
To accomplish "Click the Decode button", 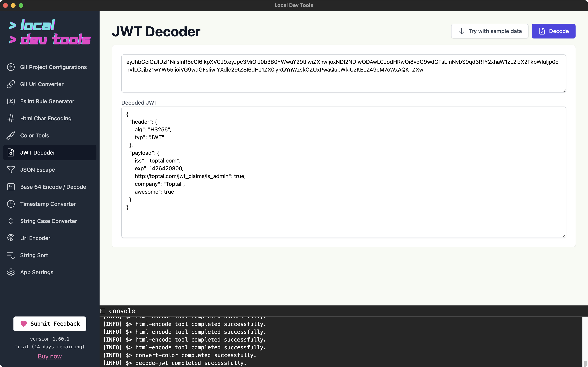I will tap(553, 31).
